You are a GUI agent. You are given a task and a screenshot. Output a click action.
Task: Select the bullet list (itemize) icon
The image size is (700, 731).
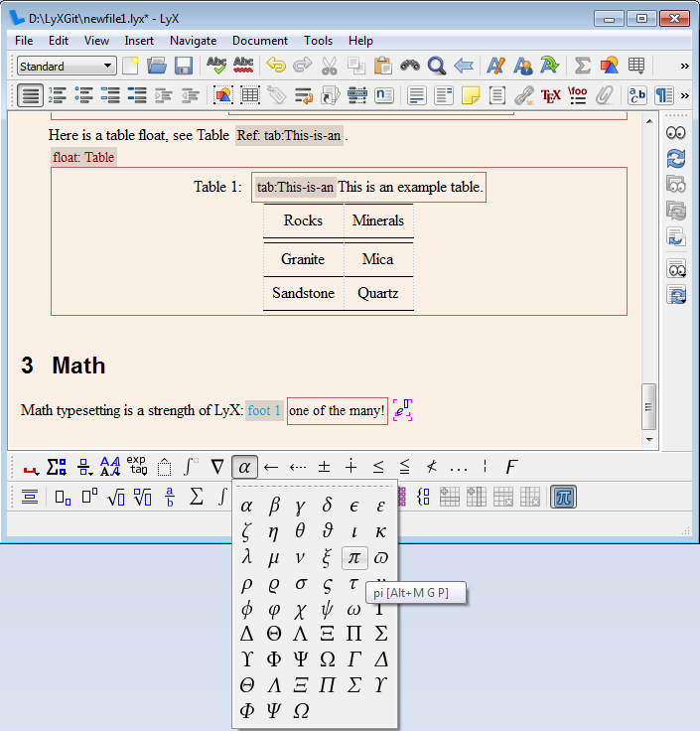(83, 95)
